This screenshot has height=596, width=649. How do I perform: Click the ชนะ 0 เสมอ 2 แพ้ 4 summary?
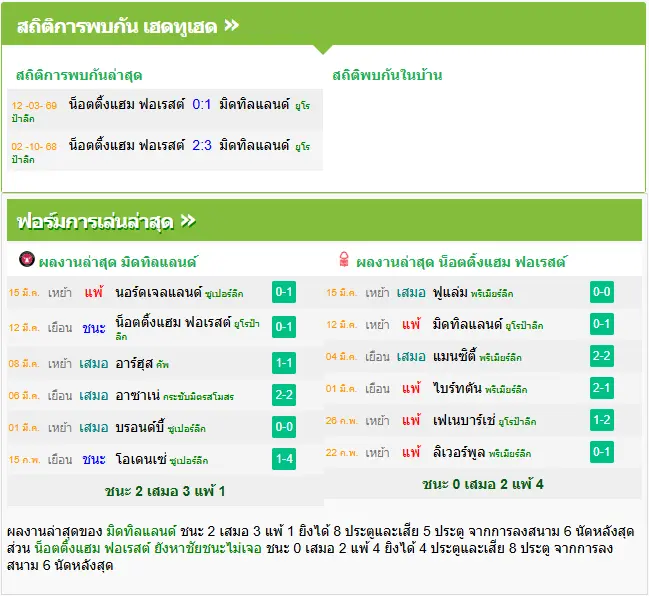[x=483, y=484]
